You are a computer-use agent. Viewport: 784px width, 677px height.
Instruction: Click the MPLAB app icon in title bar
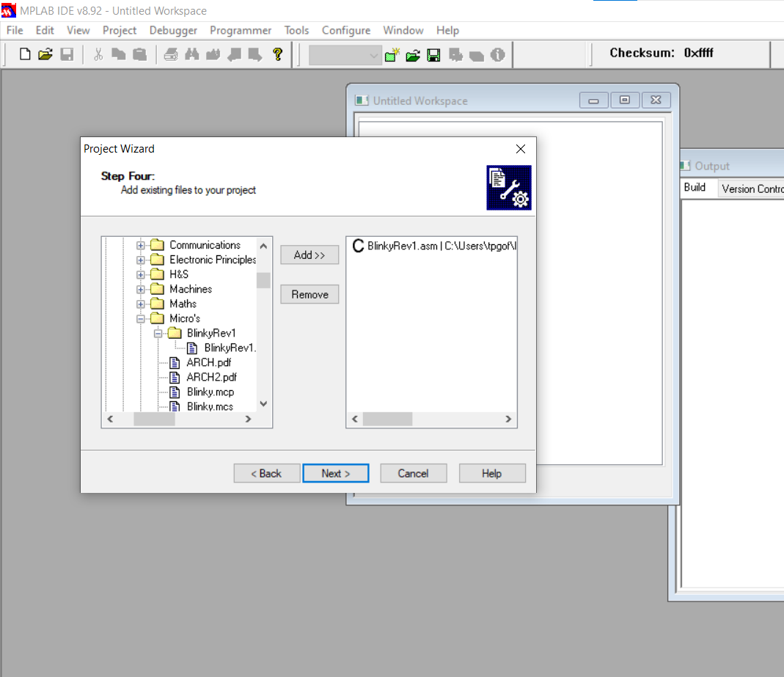(x=9, y=10)
